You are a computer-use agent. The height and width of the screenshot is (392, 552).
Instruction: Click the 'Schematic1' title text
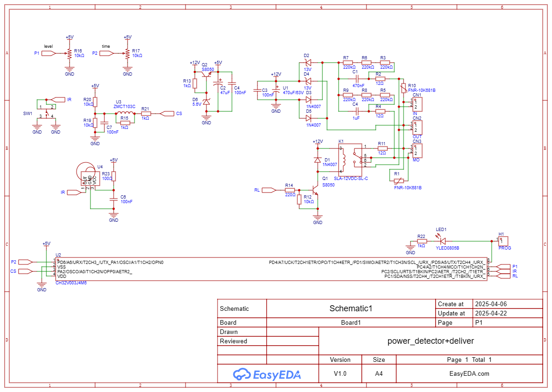[351, 308]
